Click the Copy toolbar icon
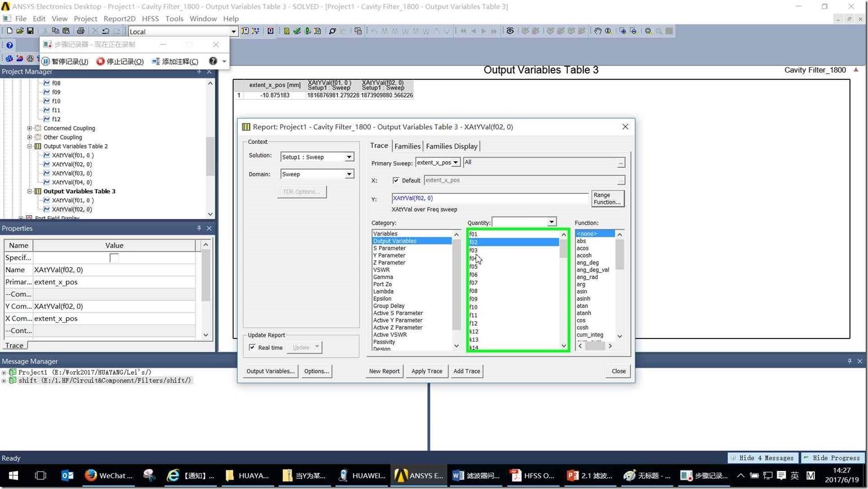Screen dimensions: 868x489 (x=55, y=31)
